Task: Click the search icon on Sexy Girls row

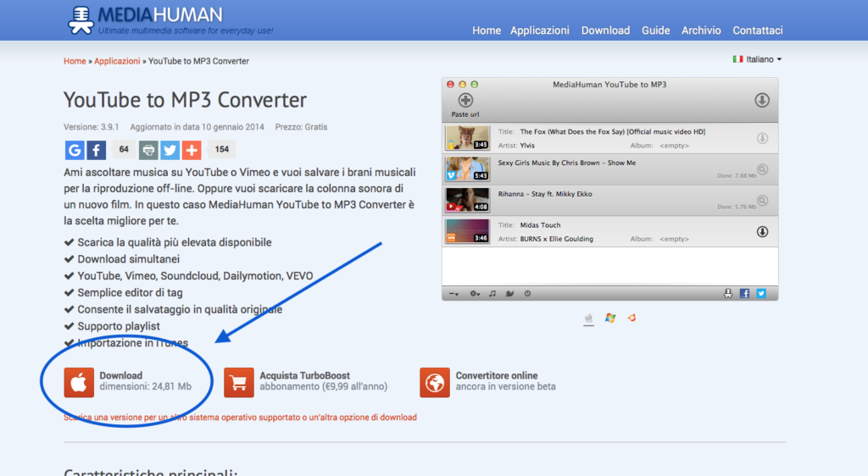Action: (762, 169)
